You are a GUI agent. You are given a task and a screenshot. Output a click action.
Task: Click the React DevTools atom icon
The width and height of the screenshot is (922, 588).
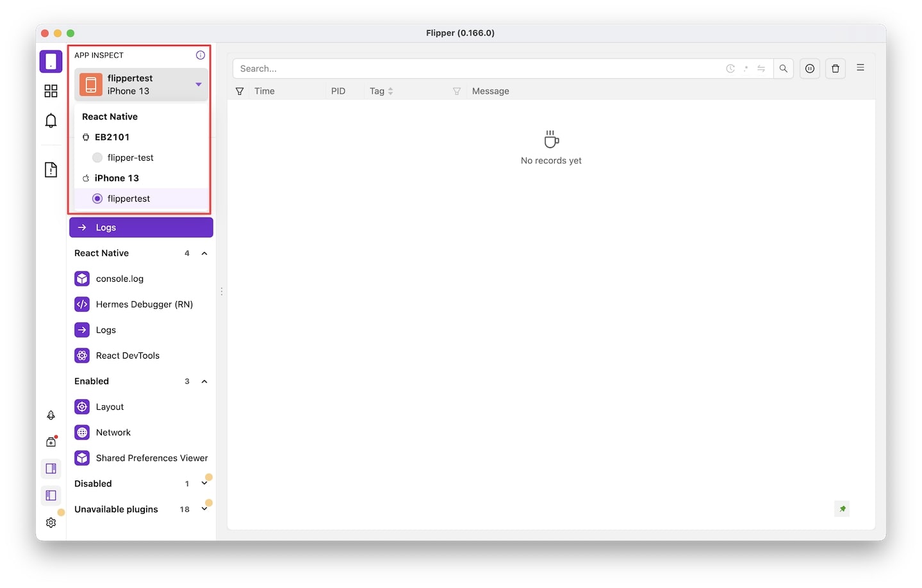tap(82, 355)
